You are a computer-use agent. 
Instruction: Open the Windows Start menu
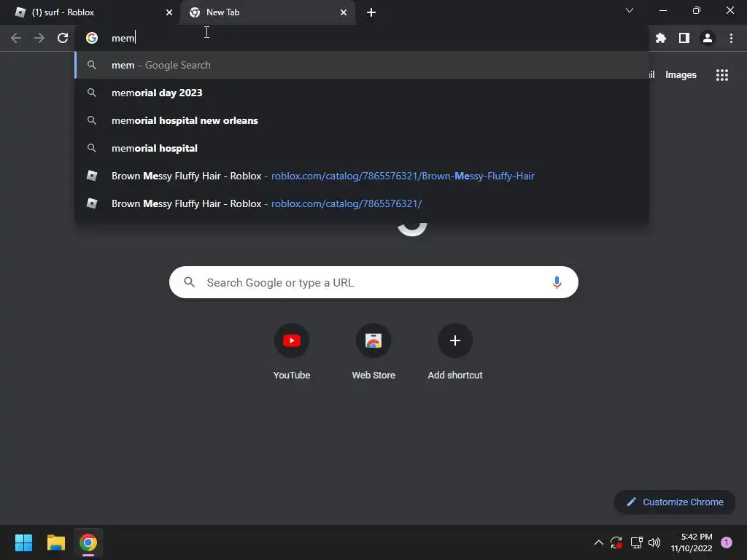click(23, 542)
